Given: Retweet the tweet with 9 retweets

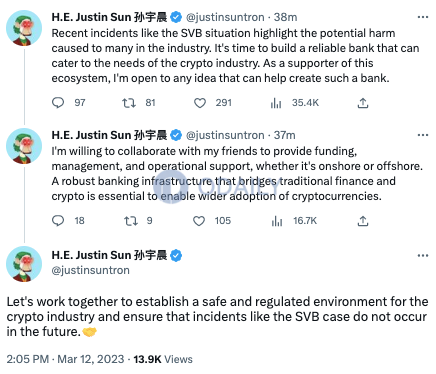Looking at the screenshot, I should (131, 221).
